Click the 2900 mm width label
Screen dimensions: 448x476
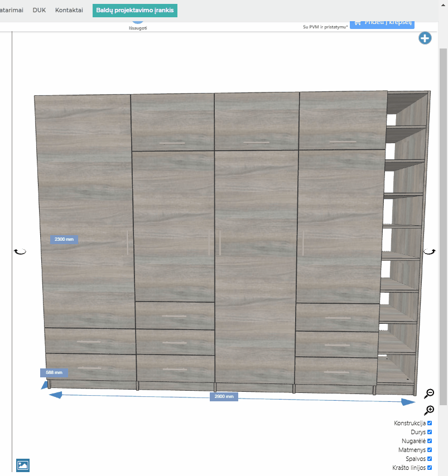[x=224, y=397]
